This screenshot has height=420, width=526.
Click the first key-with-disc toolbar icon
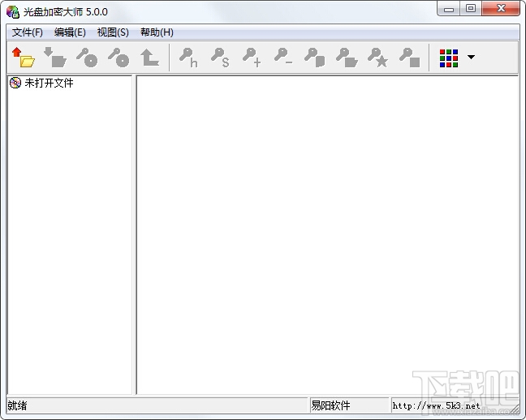87,58
